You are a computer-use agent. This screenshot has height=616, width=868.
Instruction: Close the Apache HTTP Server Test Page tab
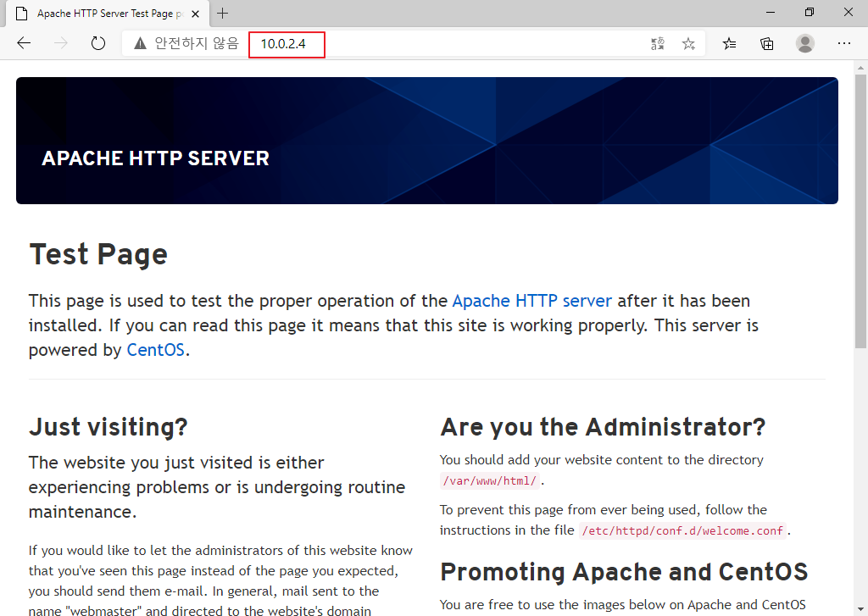click(196, 14)
